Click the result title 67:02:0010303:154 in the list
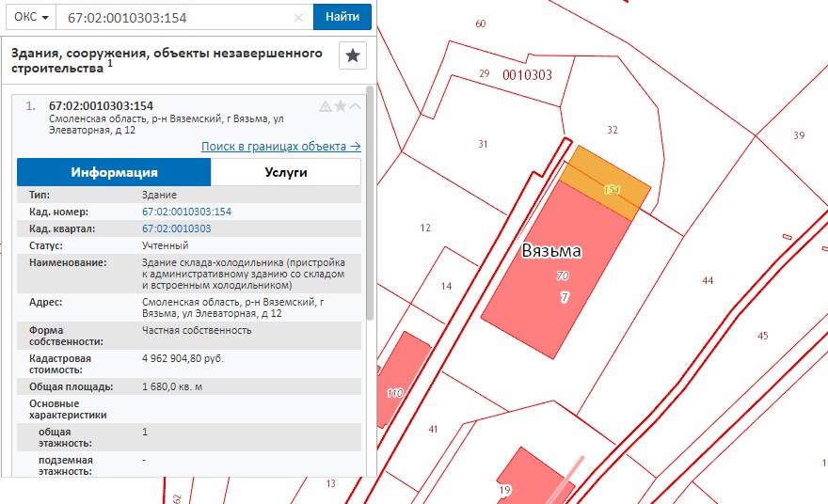 pyautogui.click(x=101, y=105)
